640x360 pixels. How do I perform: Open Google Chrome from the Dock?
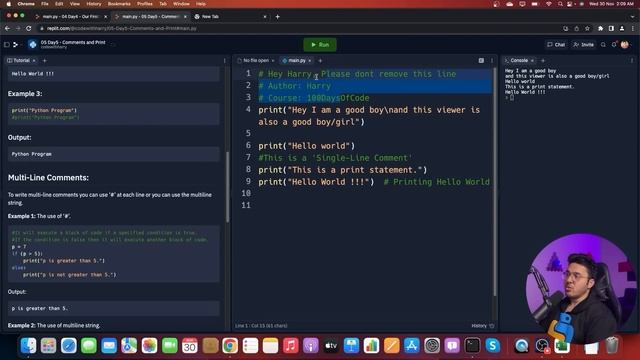230,346
